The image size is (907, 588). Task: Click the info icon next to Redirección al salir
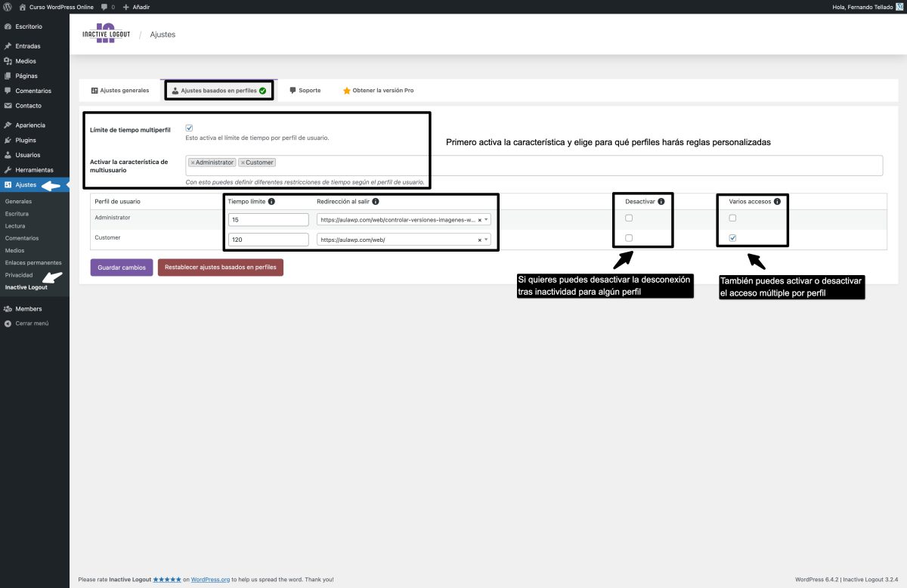point(376,202)
